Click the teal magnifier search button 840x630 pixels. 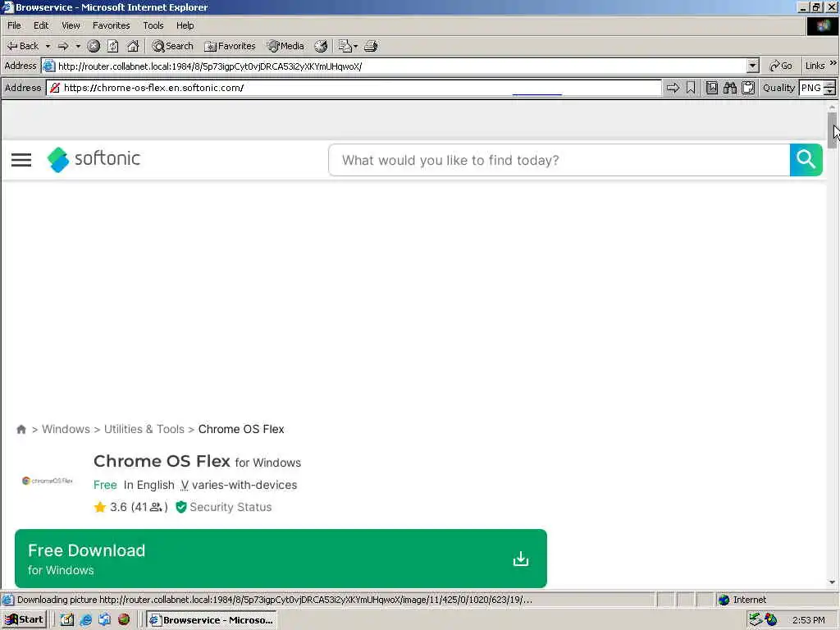point(806,160)
